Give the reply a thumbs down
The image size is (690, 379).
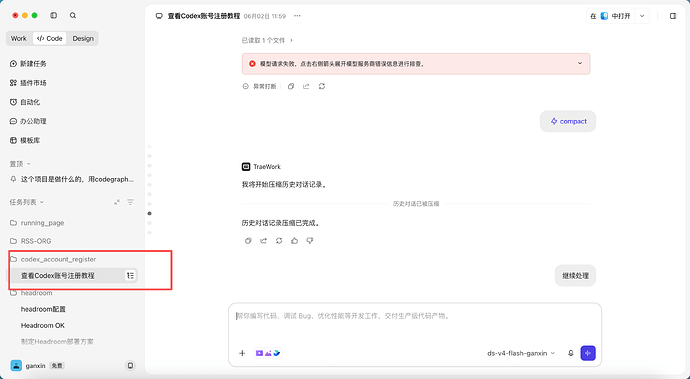(x=310, y=241)
